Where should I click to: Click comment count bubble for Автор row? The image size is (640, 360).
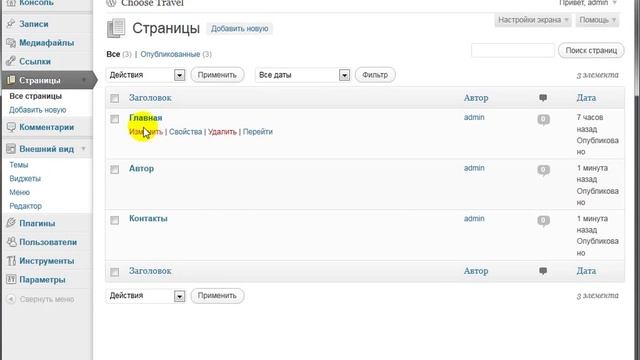(x=543, y=170)
